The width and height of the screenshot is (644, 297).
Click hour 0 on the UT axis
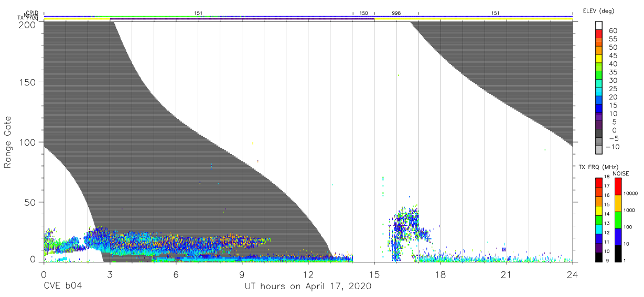tap(44, 274)
